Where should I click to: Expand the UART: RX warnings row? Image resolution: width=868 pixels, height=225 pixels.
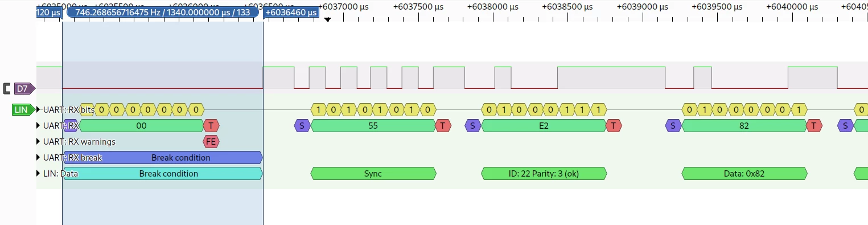[x=39, y=141]
